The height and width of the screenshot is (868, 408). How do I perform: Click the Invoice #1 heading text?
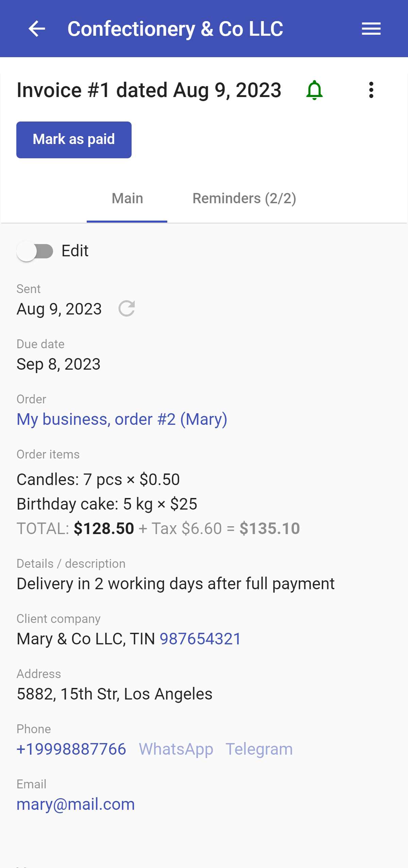click(x=149, y=90)
